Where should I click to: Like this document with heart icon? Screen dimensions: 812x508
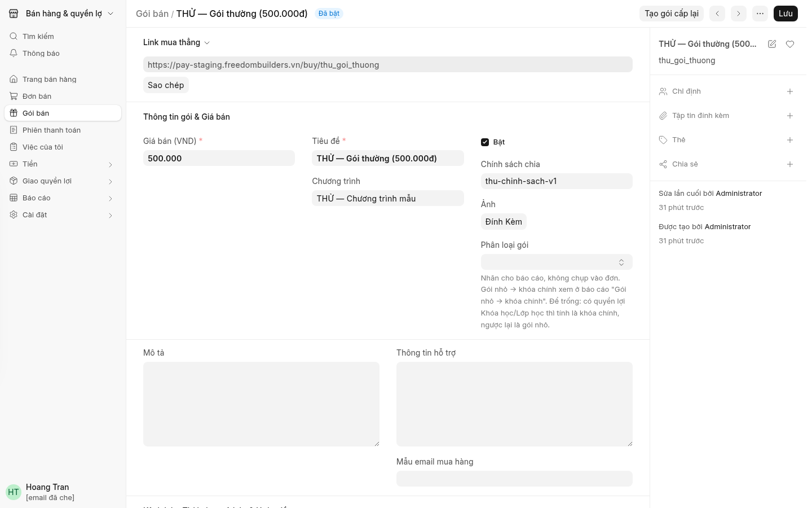pos(790,44)
